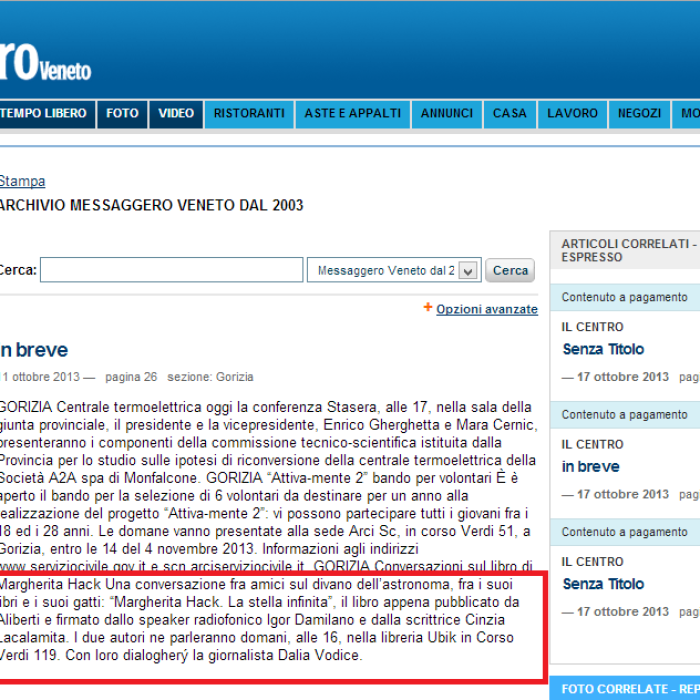Screen dimensions: 700x700
Task: Open the VIDEO section tab
Action: (176, 113)
